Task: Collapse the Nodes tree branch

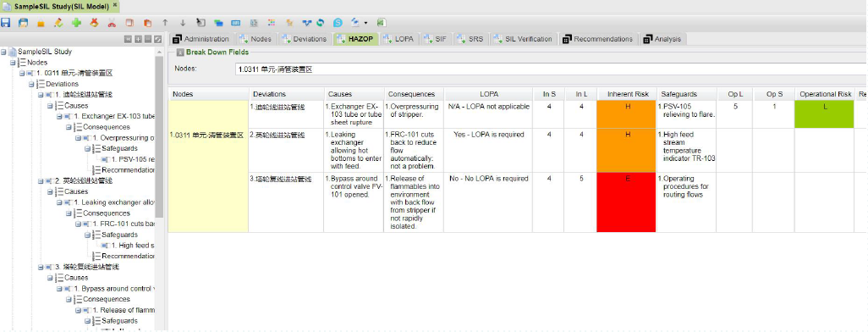Action: point(13,63)
